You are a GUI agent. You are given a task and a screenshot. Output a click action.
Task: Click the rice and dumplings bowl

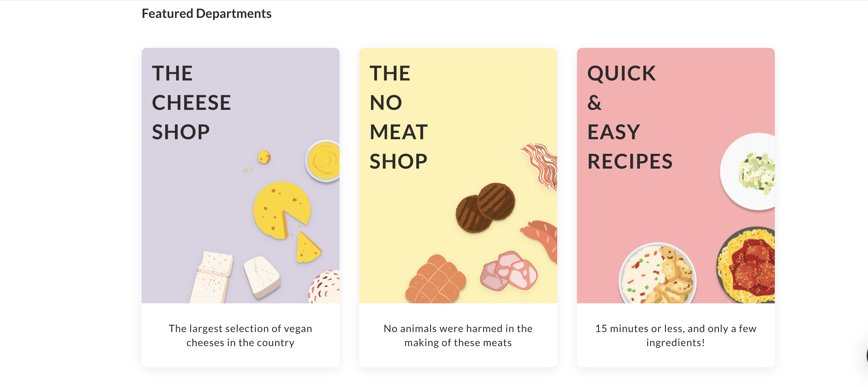657,275
